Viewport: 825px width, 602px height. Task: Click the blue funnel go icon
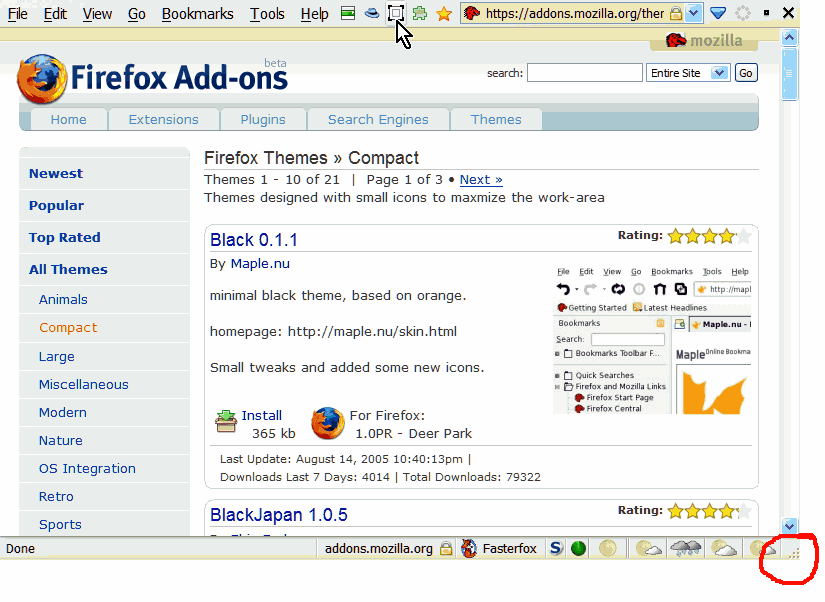[x=718, y=14]
